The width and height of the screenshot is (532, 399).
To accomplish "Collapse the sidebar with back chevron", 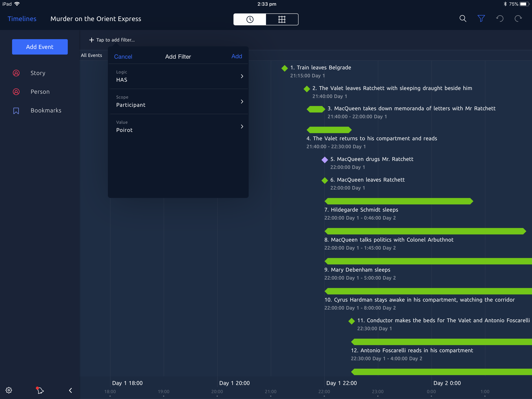I will [70, 390].
